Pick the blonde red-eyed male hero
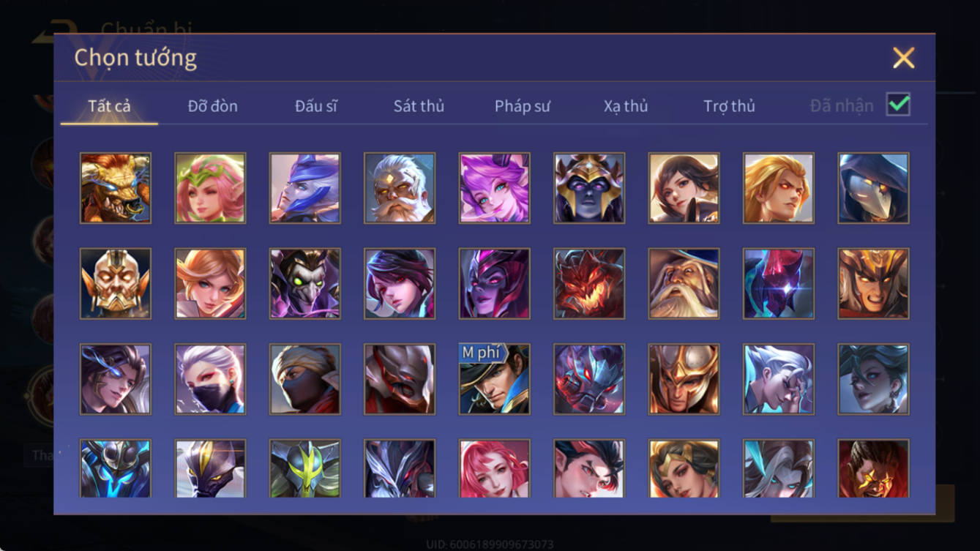980x551 pixels. (x=779, y=188)
